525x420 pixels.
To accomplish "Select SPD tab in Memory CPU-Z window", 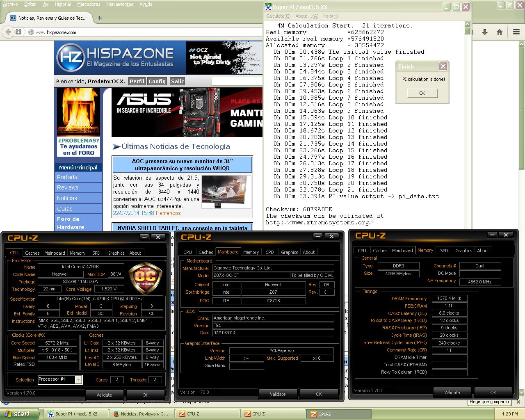I will [x=444, y=251].
